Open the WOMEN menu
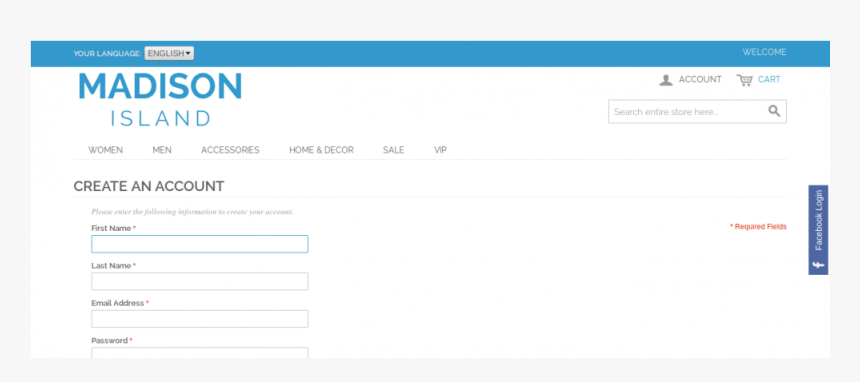The height and width of the screenshot is (382, 860). coord(105,150)
